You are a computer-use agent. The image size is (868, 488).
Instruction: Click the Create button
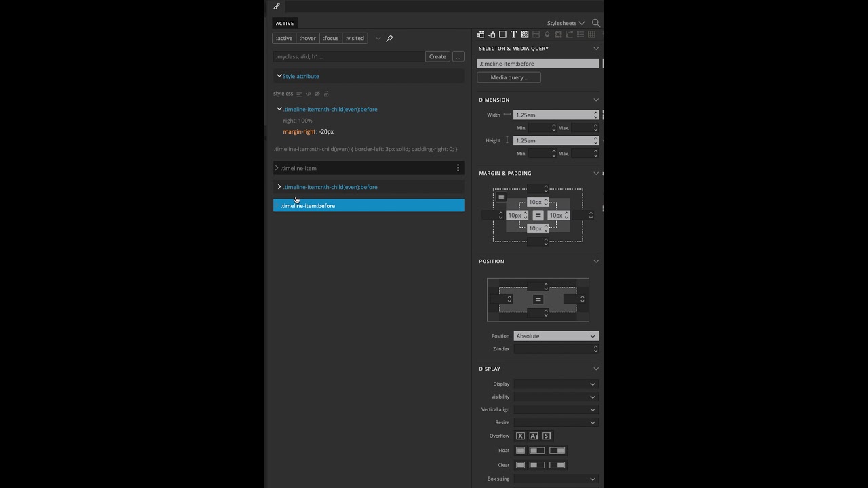pyautogui.click(x=437, y=57)
